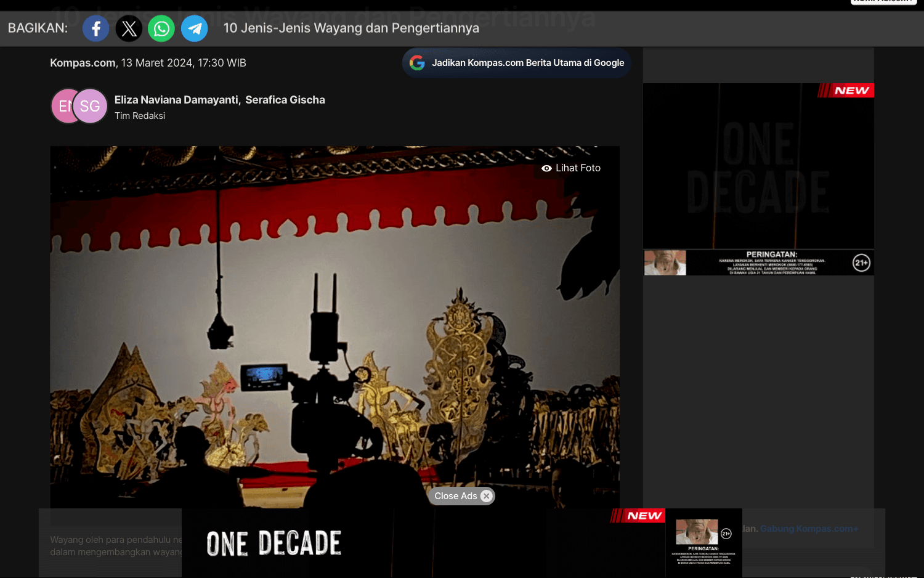Click the NEW badge on the sidebar ad
The width and height of the screenshot is (924, 578).
point(846,91)
